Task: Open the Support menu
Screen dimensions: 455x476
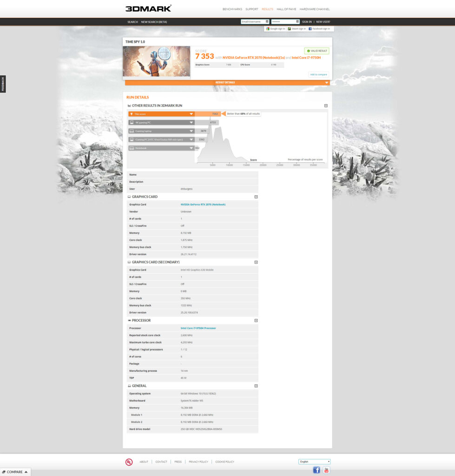Action: point(251,9)
